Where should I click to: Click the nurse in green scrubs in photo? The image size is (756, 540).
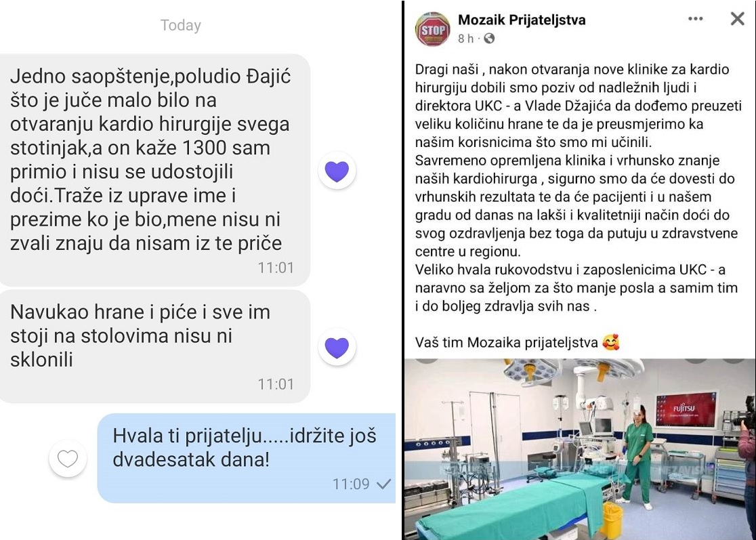pyautogui.click(x=637, y=455)
